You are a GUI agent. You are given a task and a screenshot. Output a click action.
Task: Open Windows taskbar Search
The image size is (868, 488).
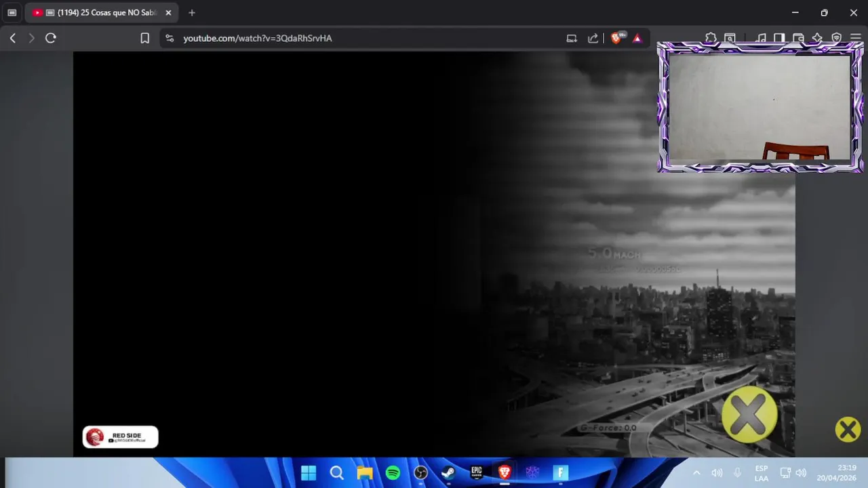point(337,473)
